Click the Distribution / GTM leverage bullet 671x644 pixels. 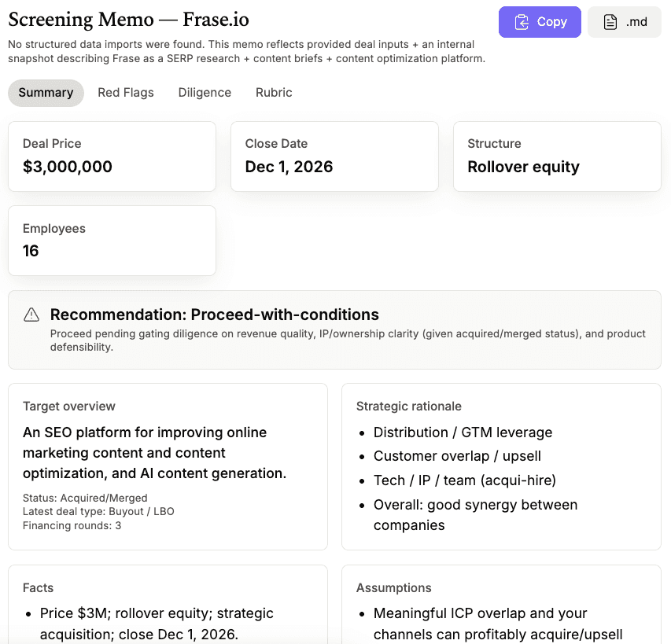(463, 432)
